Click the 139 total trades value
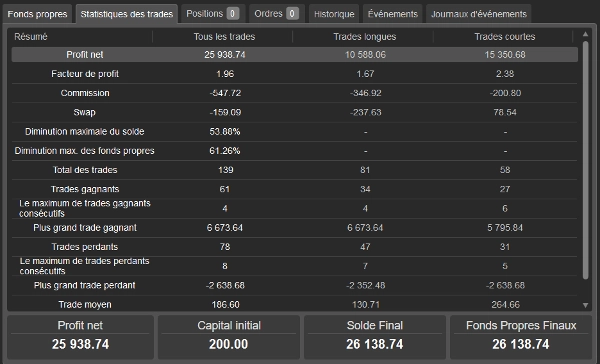Image resolution: width=600 pixels, height=364 pixels. click(225, 170)
